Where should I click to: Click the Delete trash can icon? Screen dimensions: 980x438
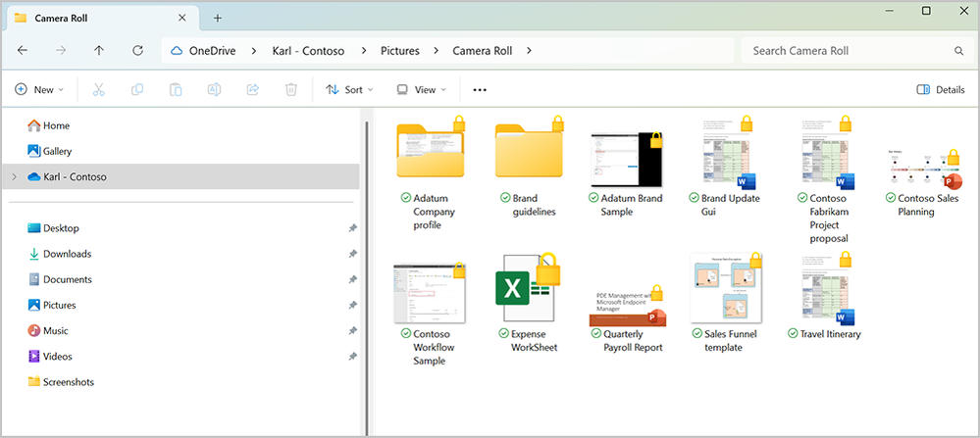290,90
